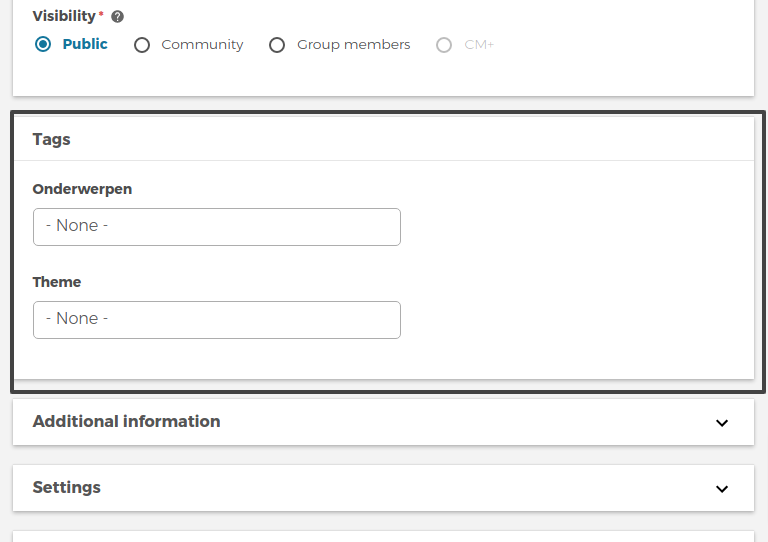Click the Group members label text

[353, 45]
